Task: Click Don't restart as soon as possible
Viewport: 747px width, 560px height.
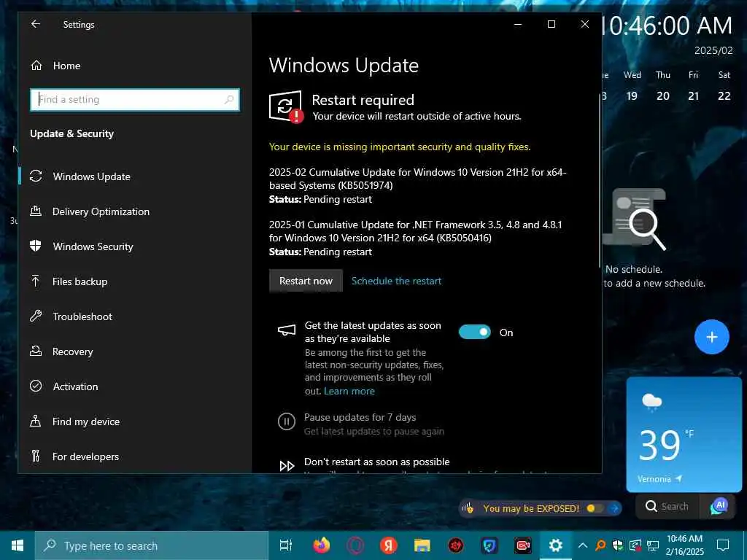Action: click(377, 462)
